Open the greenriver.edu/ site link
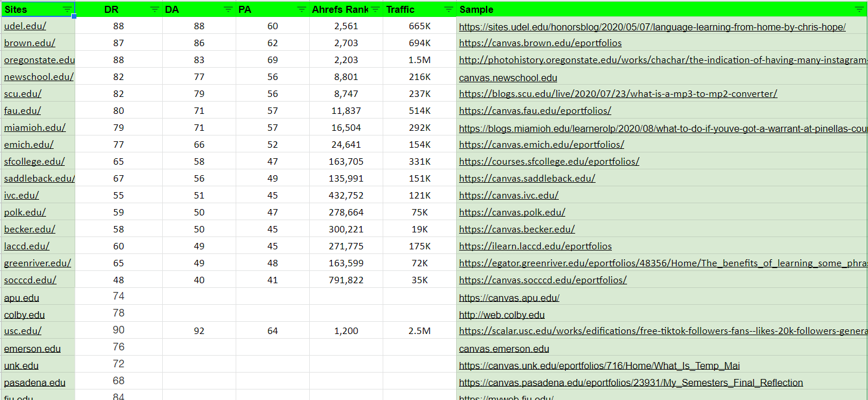 tap(37, 263)
